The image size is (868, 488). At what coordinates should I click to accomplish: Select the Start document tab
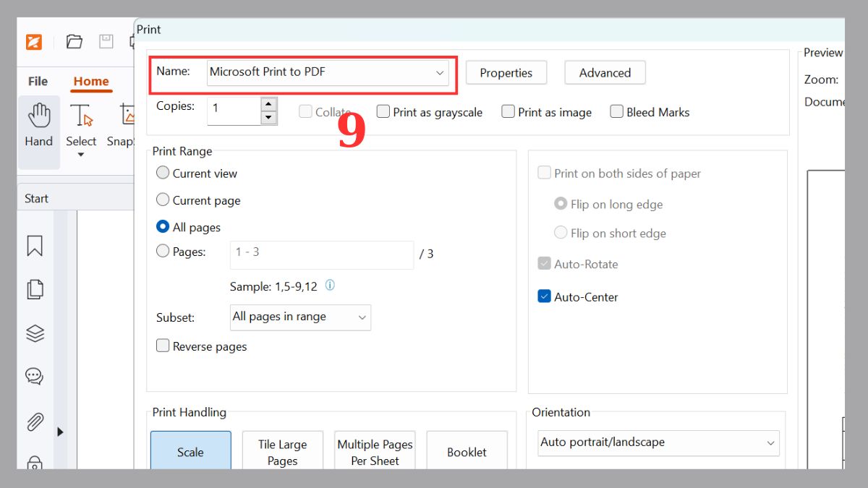[x=37, y=199]
